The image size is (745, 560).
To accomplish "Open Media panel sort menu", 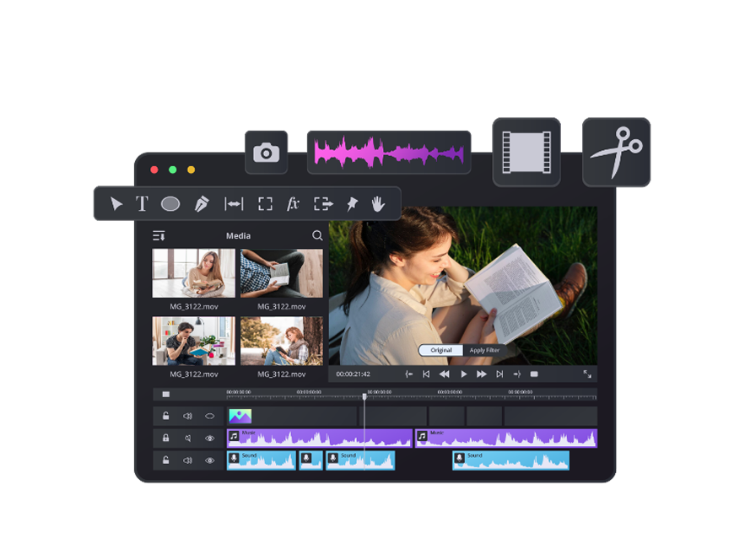I will pyautogui.click(x=159, y=236).
